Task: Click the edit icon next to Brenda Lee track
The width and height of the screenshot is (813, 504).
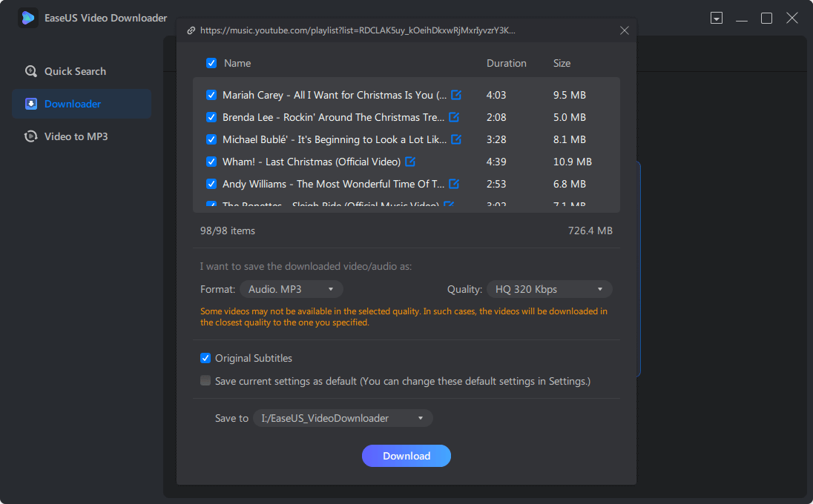Action: [454, 117]
